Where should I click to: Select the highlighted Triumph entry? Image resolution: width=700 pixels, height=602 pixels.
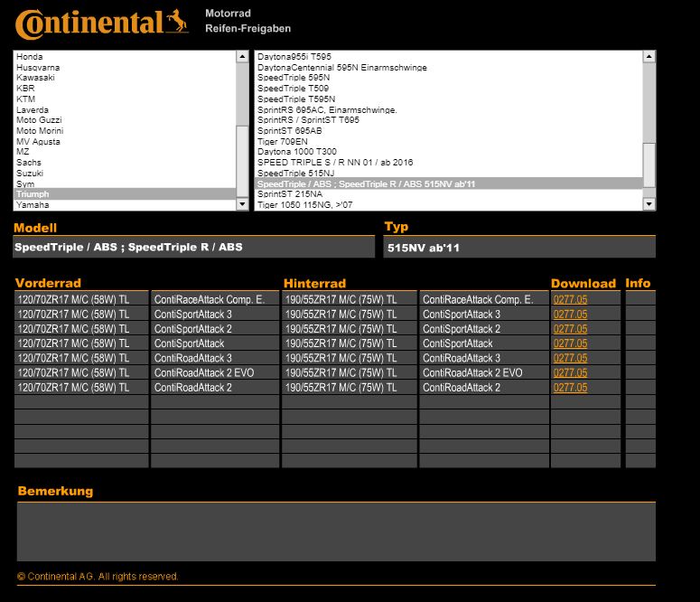coord(125,194)
